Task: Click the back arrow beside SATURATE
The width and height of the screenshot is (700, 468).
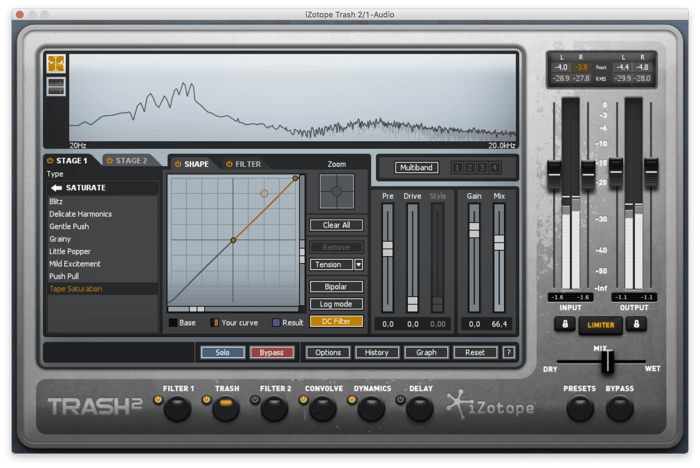Action: (x=56, y=188)
